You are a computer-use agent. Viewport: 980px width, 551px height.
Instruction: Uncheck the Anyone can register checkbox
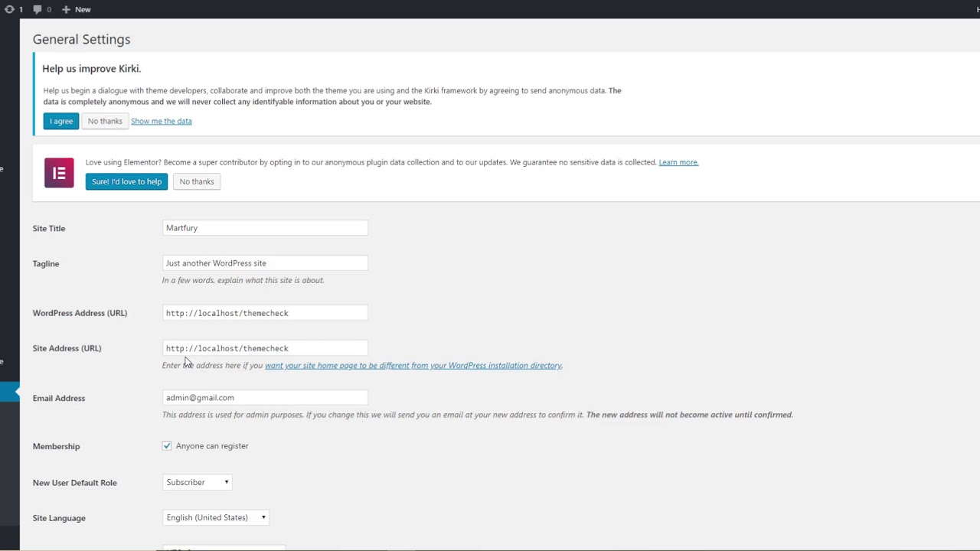(x=167, y=446)
